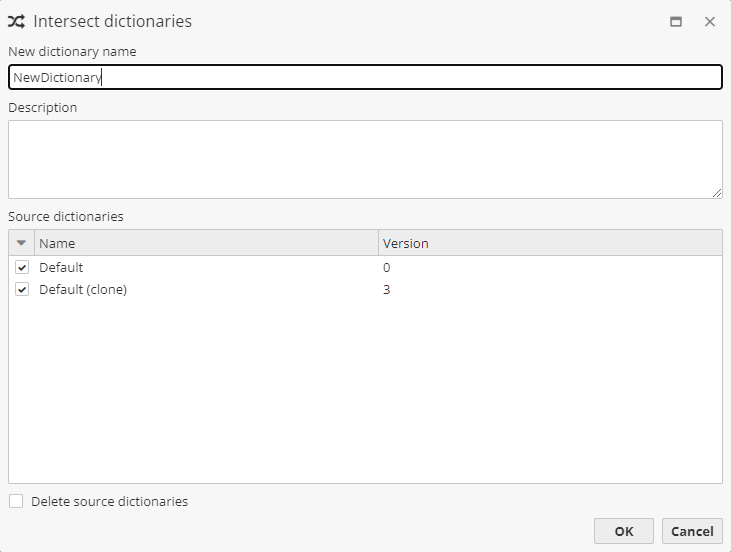Focus the New dictionary name field
Viewport: 731px width, 552px height.
[x=365, y=77]
